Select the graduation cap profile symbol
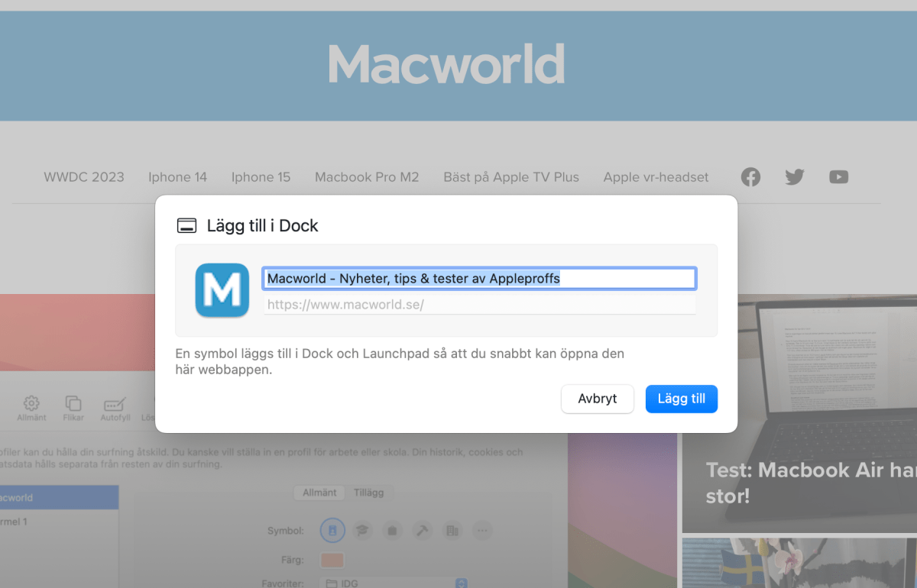 pos(362,530)
